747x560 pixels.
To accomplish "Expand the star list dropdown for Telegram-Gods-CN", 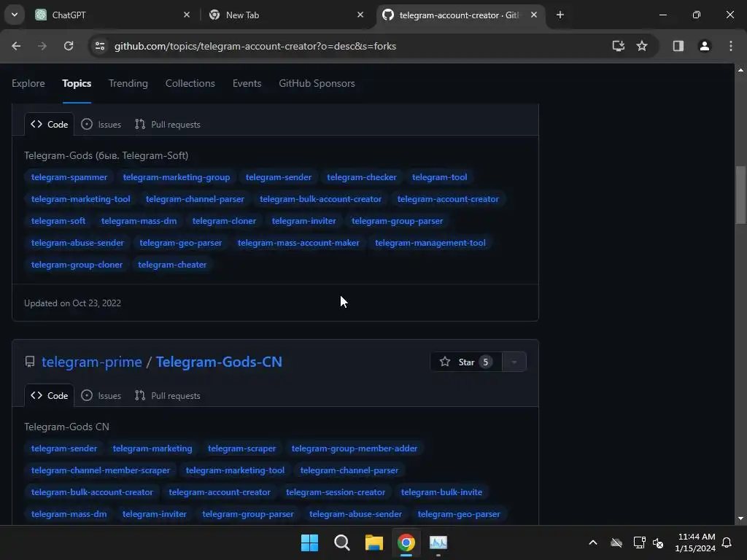I will coord(514,362).
